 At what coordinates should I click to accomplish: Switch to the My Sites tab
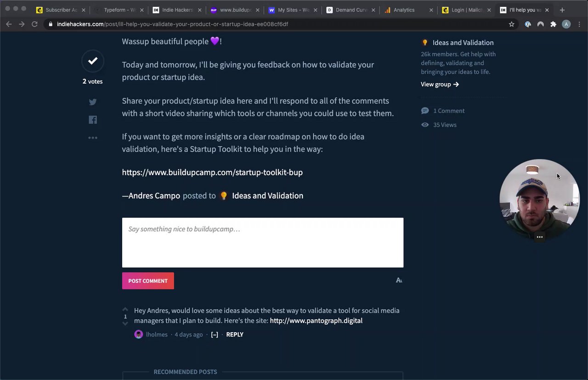tap(293, 10)
